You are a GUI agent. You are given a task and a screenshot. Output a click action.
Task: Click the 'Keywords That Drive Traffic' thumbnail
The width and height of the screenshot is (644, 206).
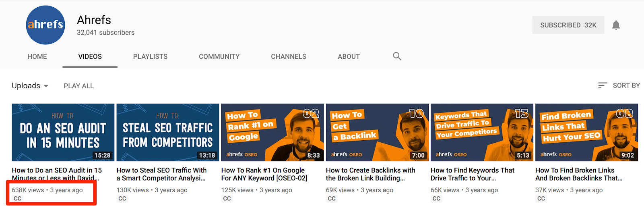[x=482, y=132]
